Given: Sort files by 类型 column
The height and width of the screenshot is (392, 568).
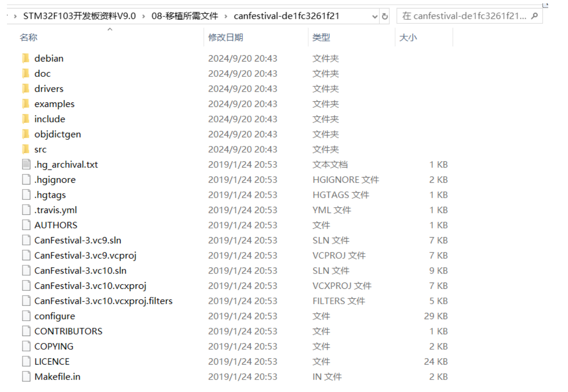Looking at the screenshot, I should pos(321,37).
